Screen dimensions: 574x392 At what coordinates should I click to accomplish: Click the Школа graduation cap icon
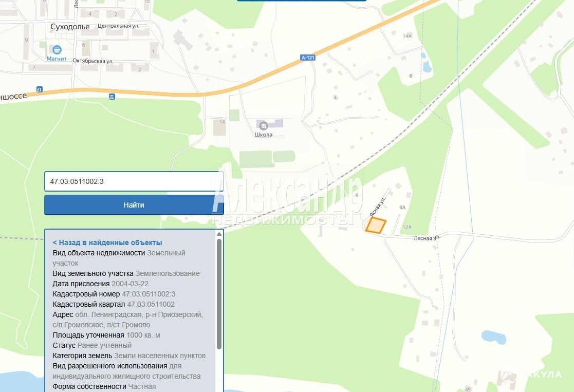tap(263, 125)
